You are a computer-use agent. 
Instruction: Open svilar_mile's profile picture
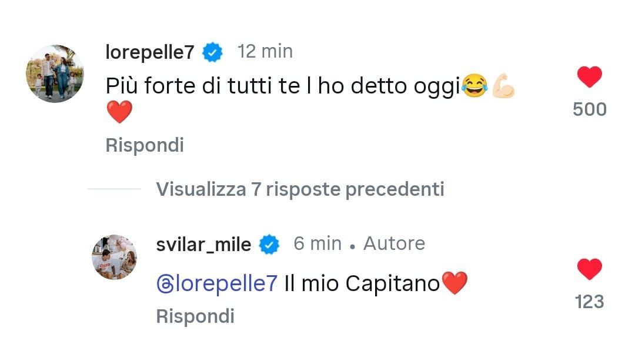click(x=114, y=257)
